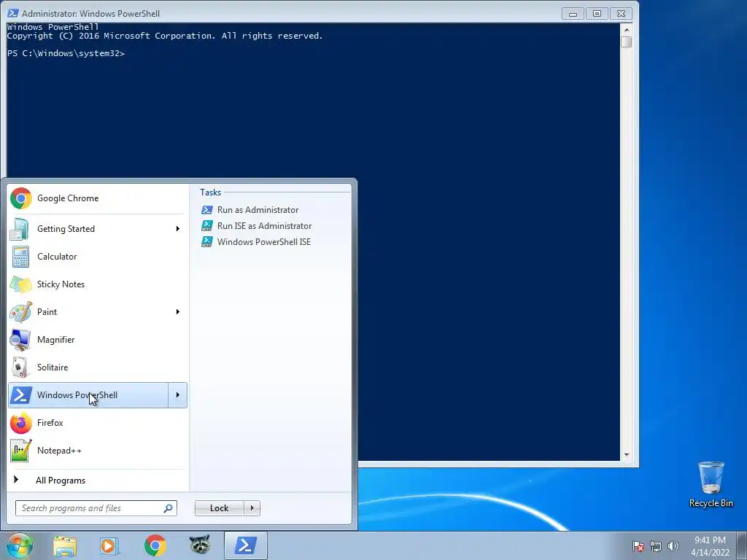The image size is (747, 560).
Task: Click the raccoon icon in the taskbar
Action: pos(200,545)
